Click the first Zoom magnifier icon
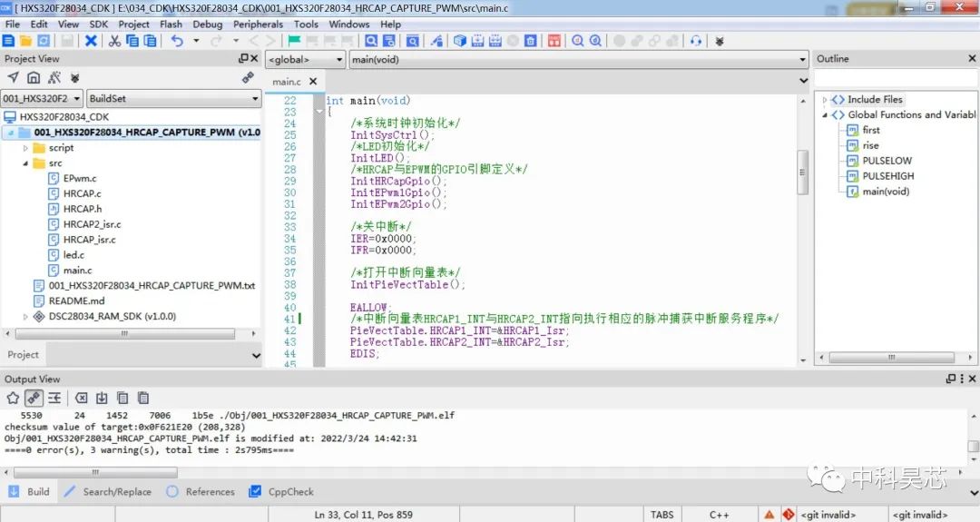Image resolution: width=980 pixels, height=522 pixels. pyautogui.click(x=578, y=41)
